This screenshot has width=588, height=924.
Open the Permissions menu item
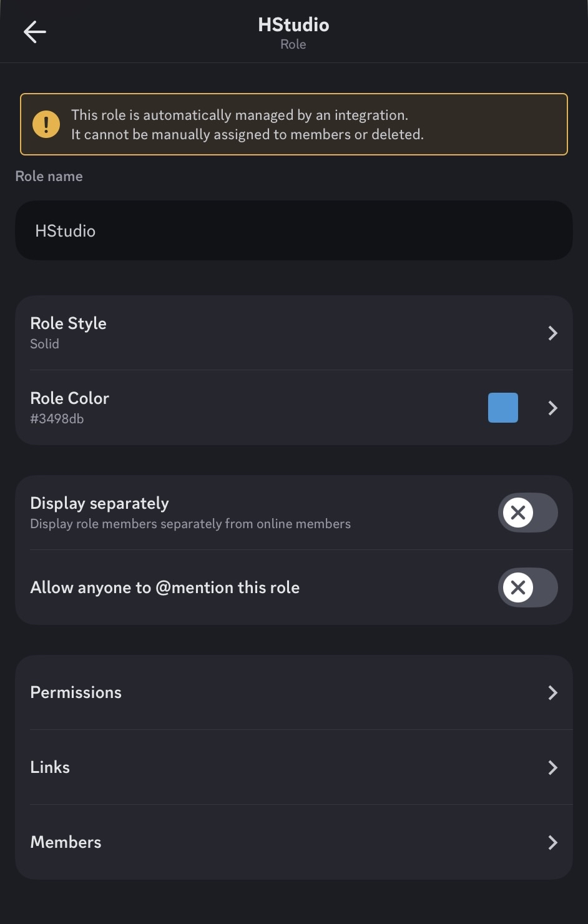(x=76, y=692)
